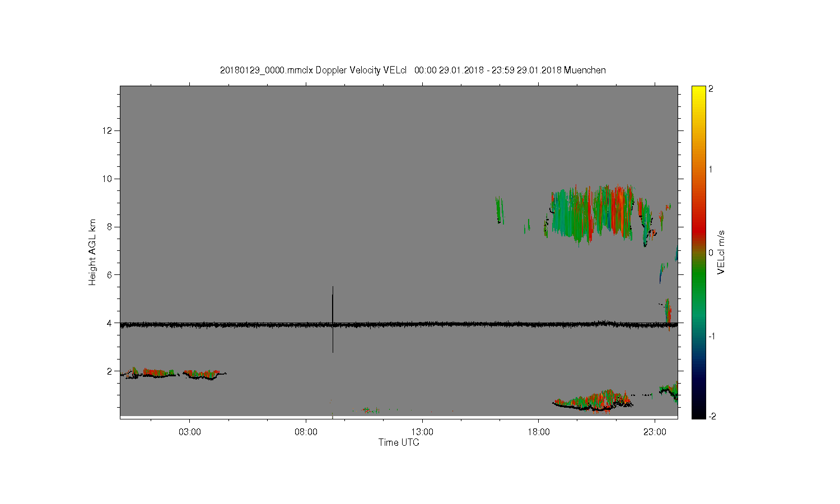Click the height tick label 4
The image size is (840, 504).
pyautogui.click(x=110, y=323)
